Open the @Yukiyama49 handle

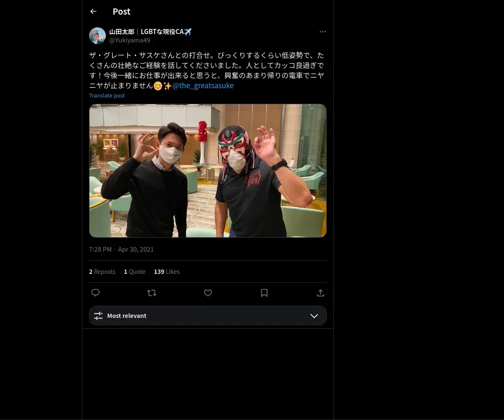click(130, 40)
